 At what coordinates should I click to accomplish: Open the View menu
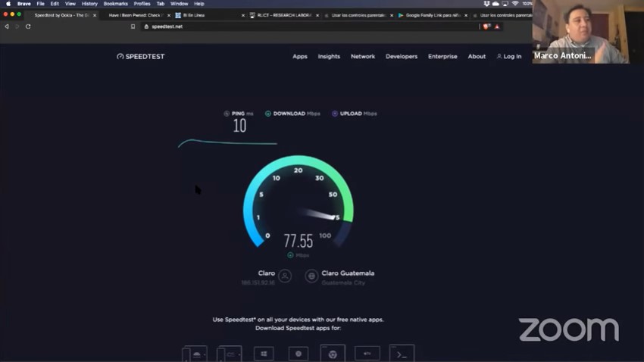(70, 4)
